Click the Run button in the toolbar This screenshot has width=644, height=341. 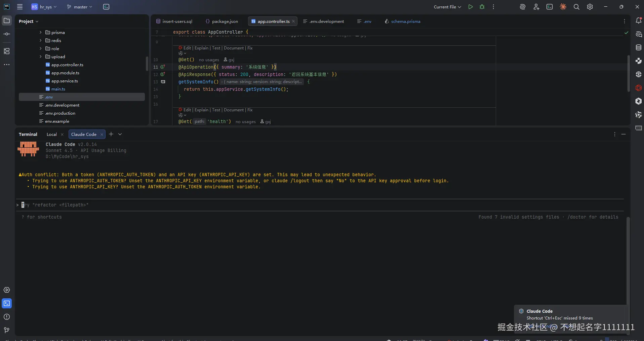(x=471, y=7)
